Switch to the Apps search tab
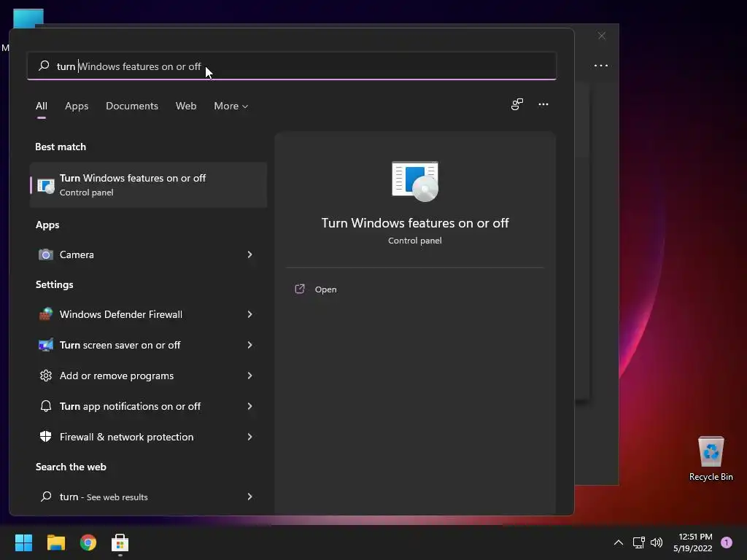The image size is (747, 560). tap(77, 106)
